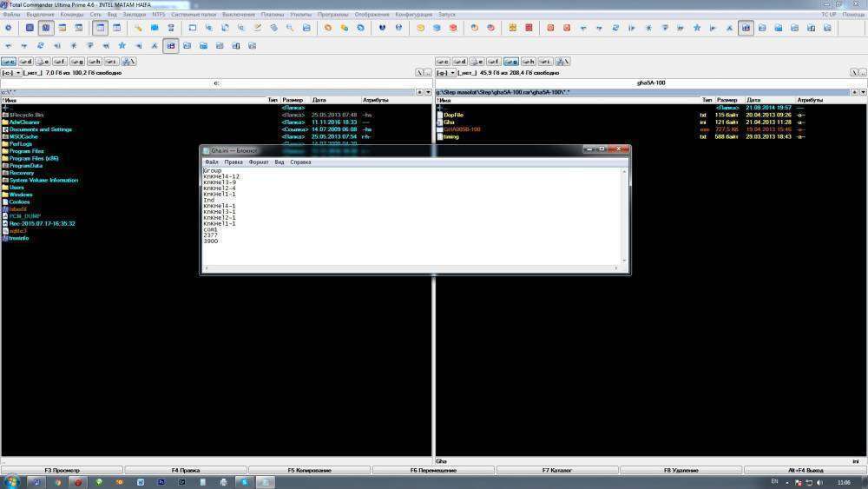Open the left panel drive dropdown showing c
Viewport: 868px width, 489px height.
pos(10,73)
